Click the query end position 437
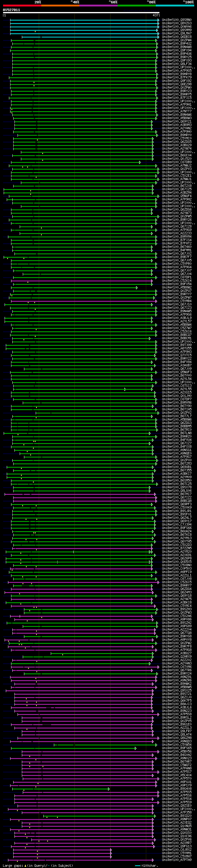Viewport: 197px width, 868px height. pos(155,15)
